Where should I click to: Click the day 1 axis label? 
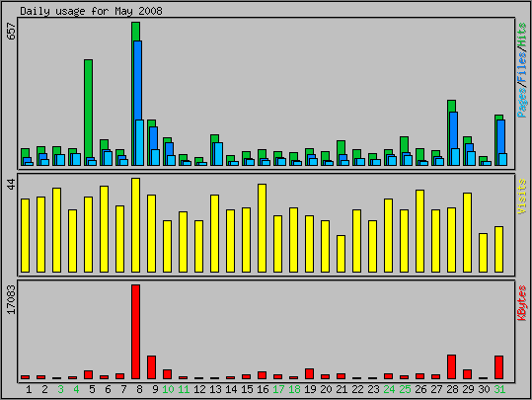(29, 389)
